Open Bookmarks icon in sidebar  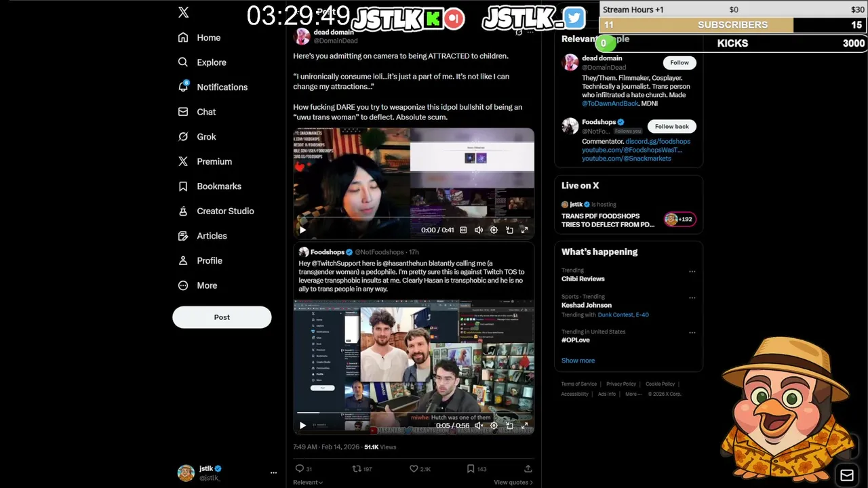183,186
